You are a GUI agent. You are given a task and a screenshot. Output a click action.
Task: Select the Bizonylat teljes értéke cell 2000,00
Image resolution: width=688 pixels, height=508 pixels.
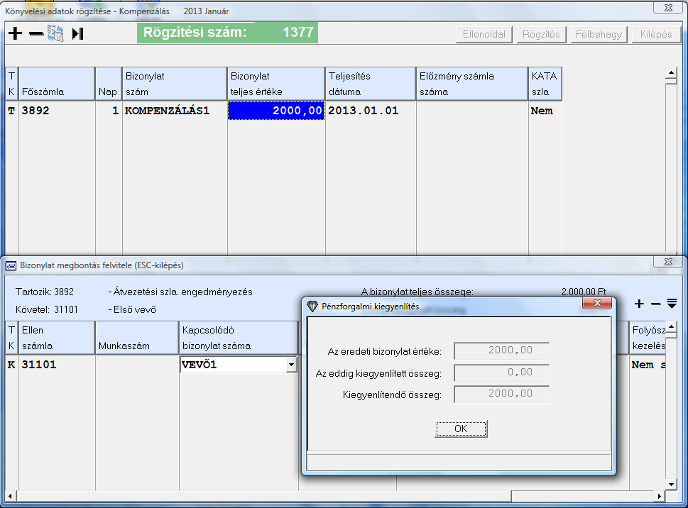276,111
